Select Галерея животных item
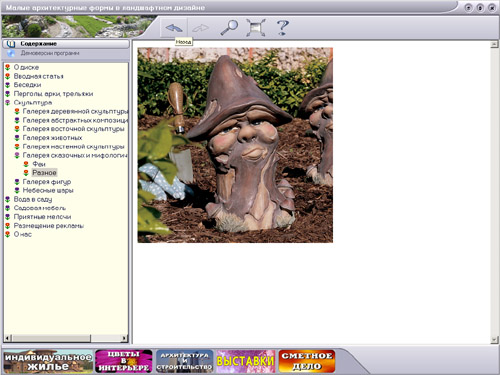 point(52,138)
